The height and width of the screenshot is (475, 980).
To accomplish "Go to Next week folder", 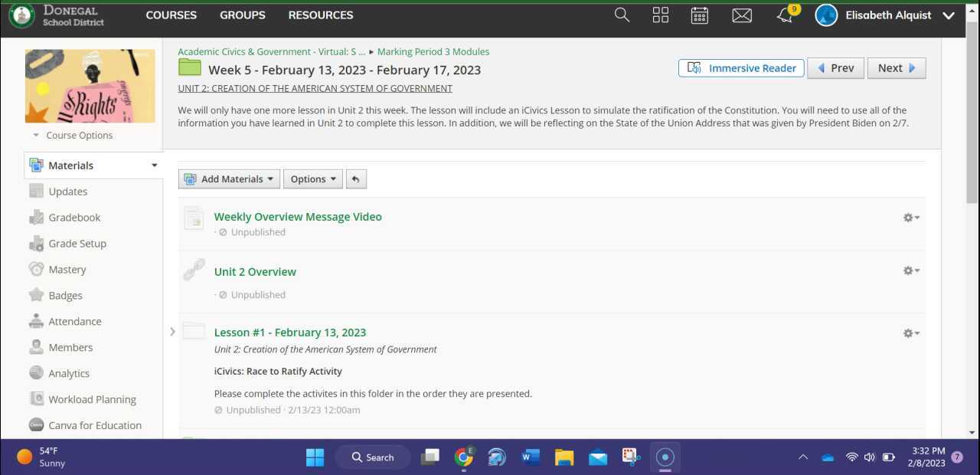I will click(x=897, y=68).
